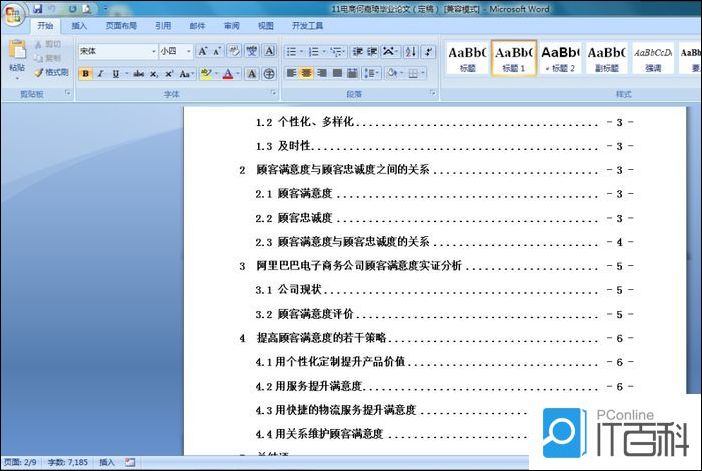Image resolution: width=702 pixels, height=471 pixels.
Task: Apply character shading
Action: [x=252, y=73]
